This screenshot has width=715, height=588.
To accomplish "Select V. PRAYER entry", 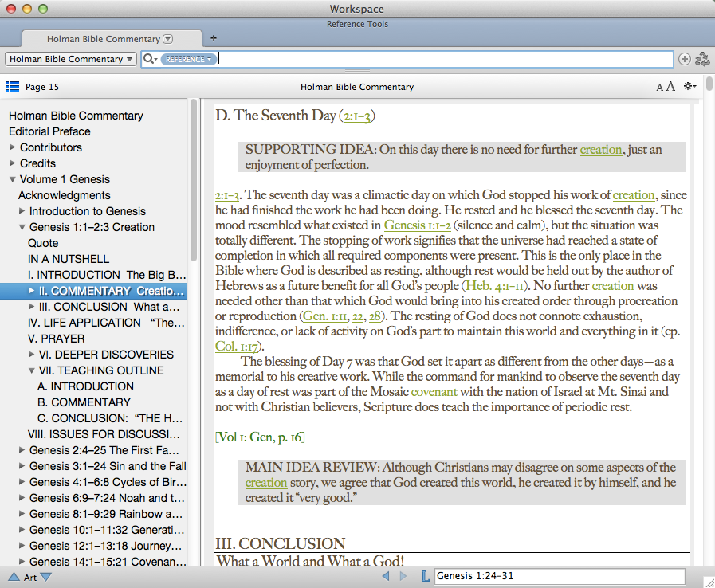I will [x=56, y=339].
